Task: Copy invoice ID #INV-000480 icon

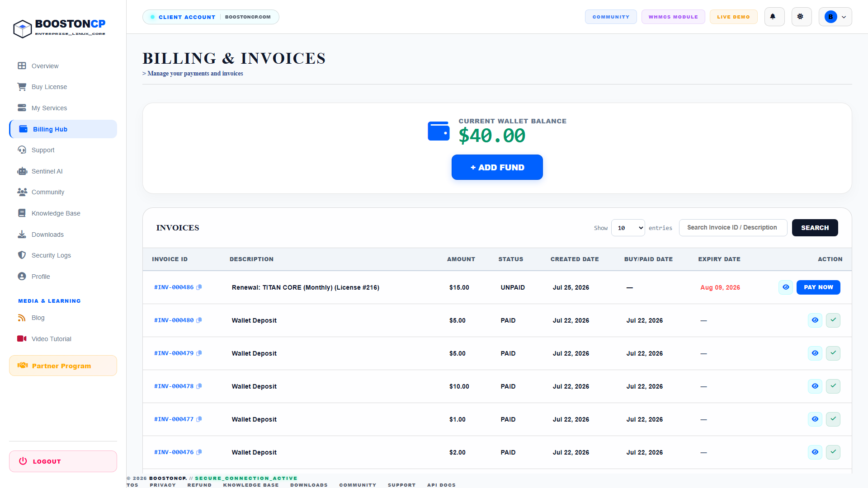Action: pyautogui.click(x=199, y=320)
